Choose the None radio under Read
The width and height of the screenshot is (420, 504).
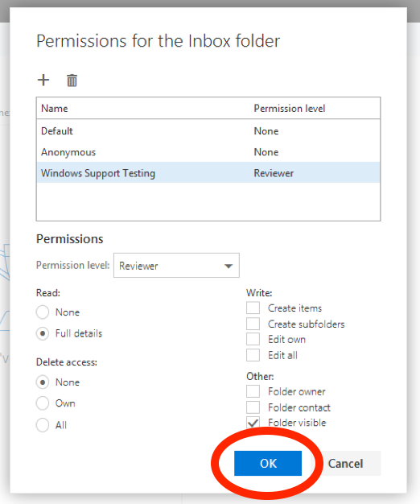click(x=43, y=312)
